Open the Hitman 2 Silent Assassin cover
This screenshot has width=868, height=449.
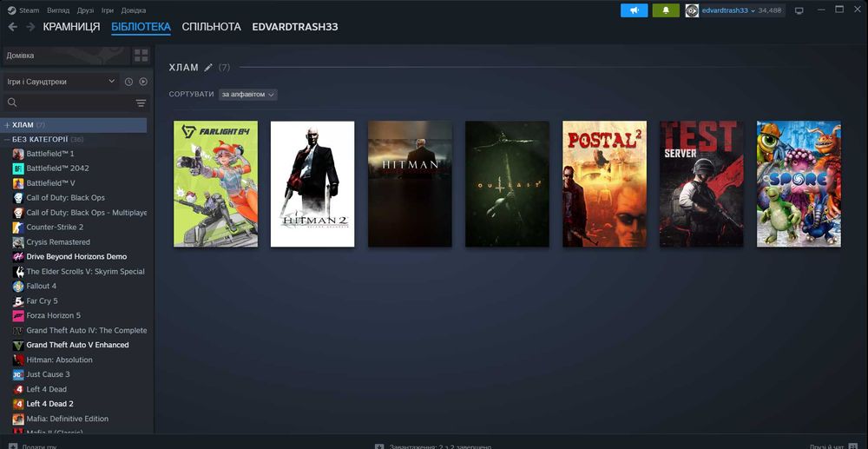coord(312,184)
